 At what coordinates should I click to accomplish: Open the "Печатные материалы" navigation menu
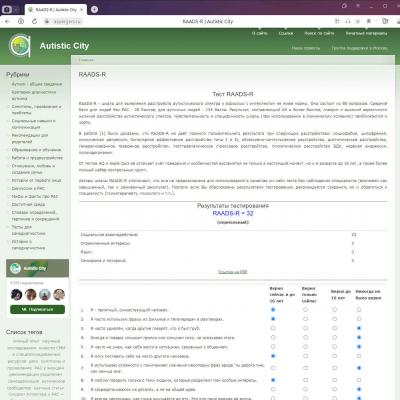(x=366, y=33)
